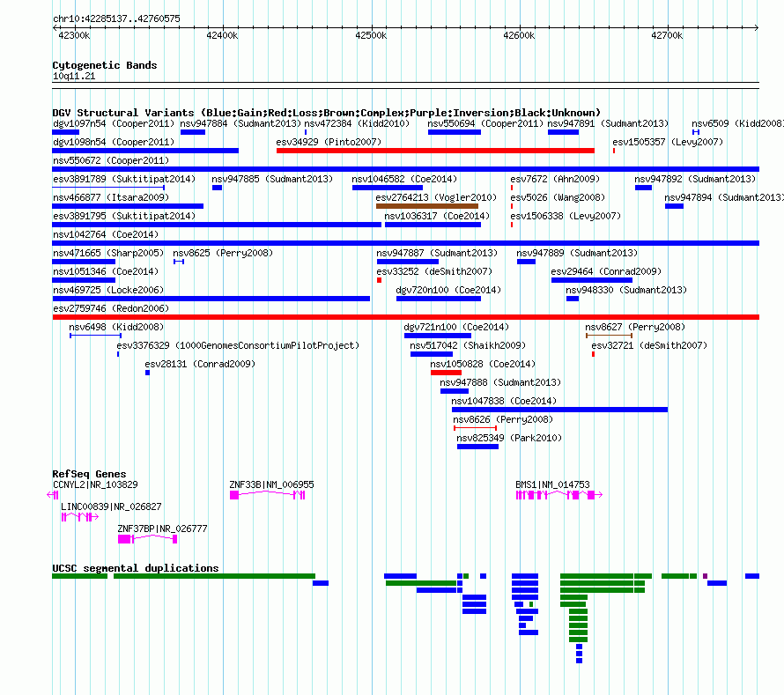Image resolution: width=784 pixels, height=695 pixels.
Task: Open nsv469725 (Locke2006) variant
Action: pos(108,290)
